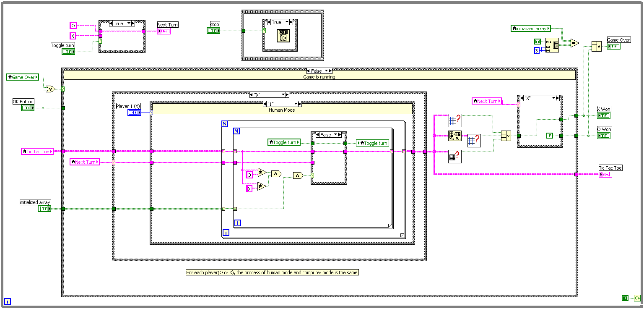Toggle the O Won boolean indicator terminal

pos(604,136)
